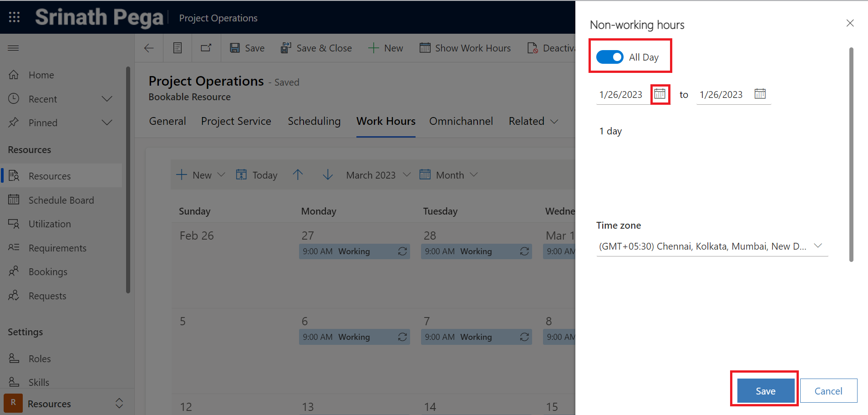Screen dimensions: 868x415
Task: Open start date calendar picker
Action: click(x=660, y=94)
